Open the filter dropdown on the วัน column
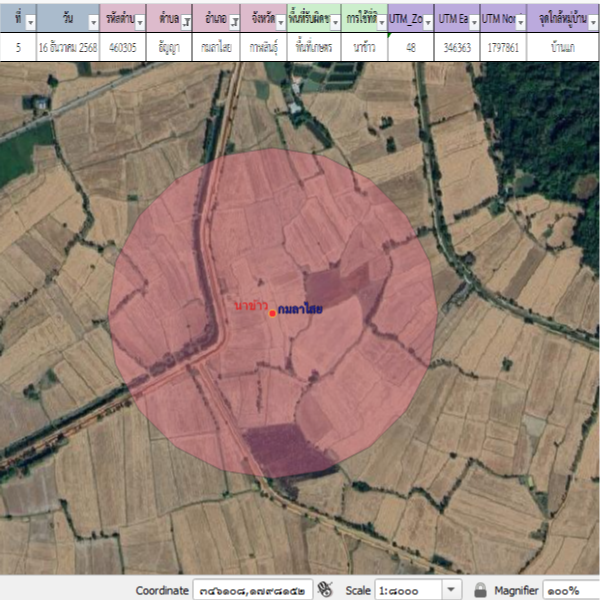Screen dimensions: 600x600 click(91, 21)
